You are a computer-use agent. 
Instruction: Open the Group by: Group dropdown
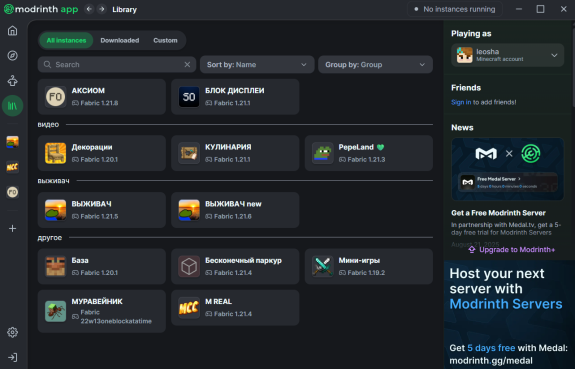(x=376, y=65)
